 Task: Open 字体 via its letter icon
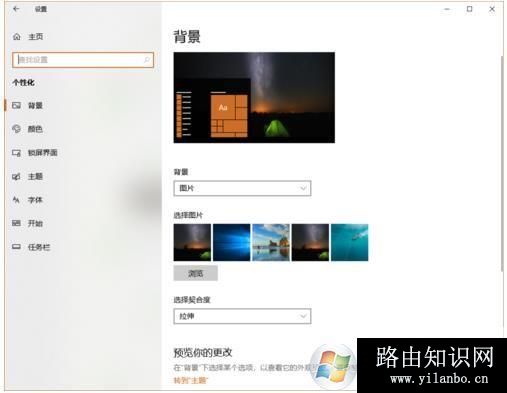tap(16, 200)
